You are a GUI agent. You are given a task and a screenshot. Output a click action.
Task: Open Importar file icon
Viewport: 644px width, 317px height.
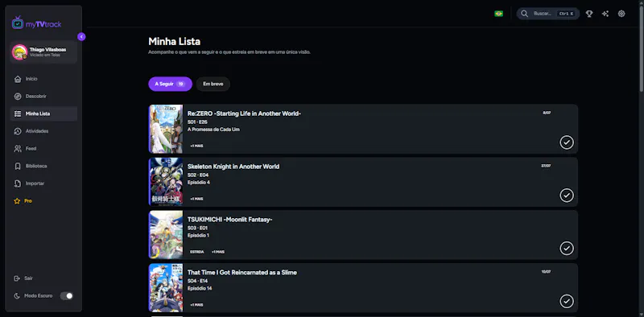(x=17, y=183)
